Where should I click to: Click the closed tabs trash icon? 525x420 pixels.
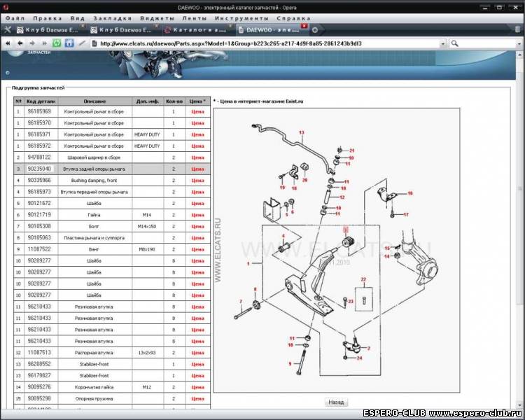point(517,29)
